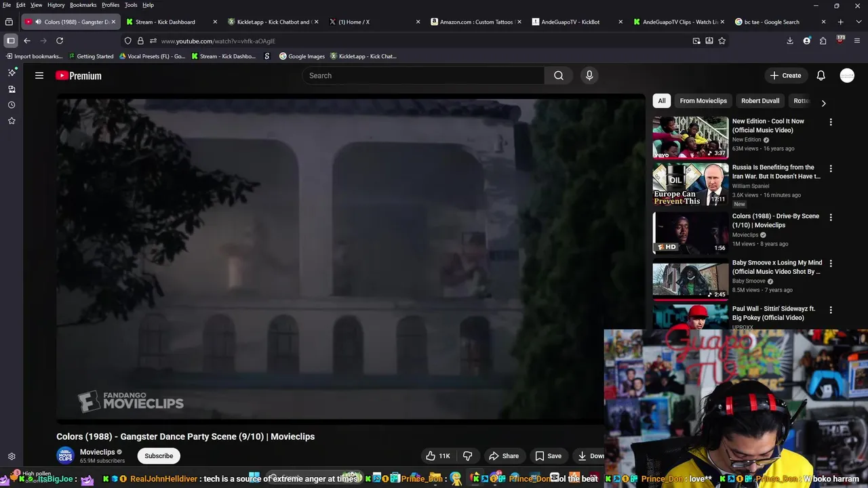Click the site permissions icon in address bar
Viewport: 868px width, 488px height.
(x=153, y=41)
